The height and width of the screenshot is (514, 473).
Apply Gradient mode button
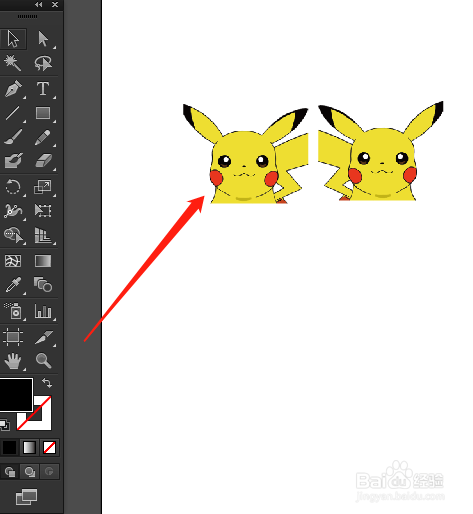pos(29,447)
